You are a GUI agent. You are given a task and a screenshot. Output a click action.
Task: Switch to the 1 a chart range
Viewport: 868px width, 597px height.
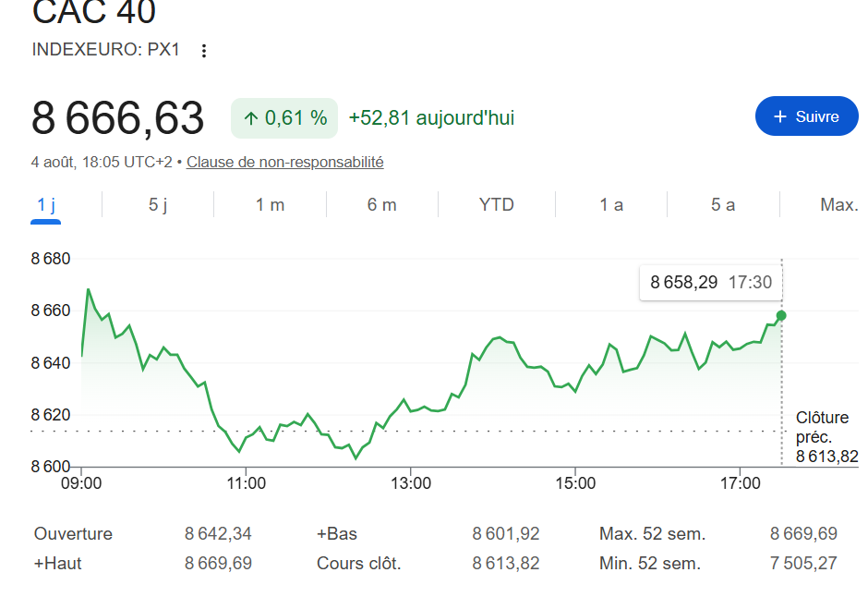[x=611, y=205]
